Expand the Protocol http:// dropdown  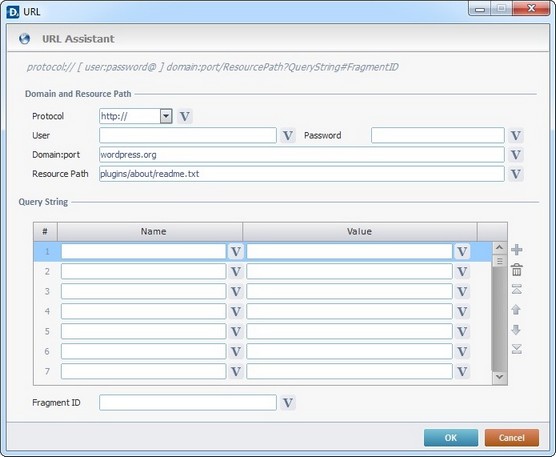166,116
